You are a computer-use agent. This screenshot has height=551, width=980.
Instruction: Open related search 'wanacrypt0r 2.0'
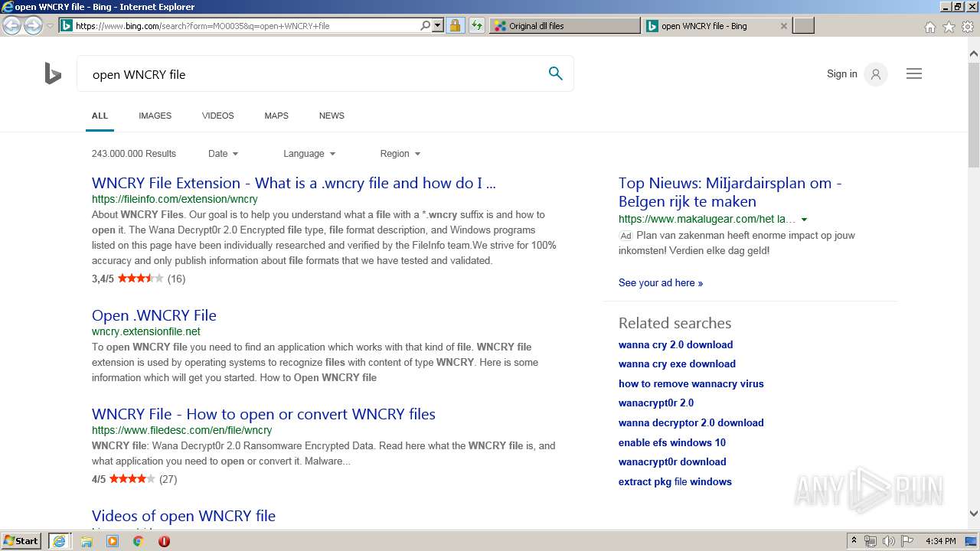[656, 403]
